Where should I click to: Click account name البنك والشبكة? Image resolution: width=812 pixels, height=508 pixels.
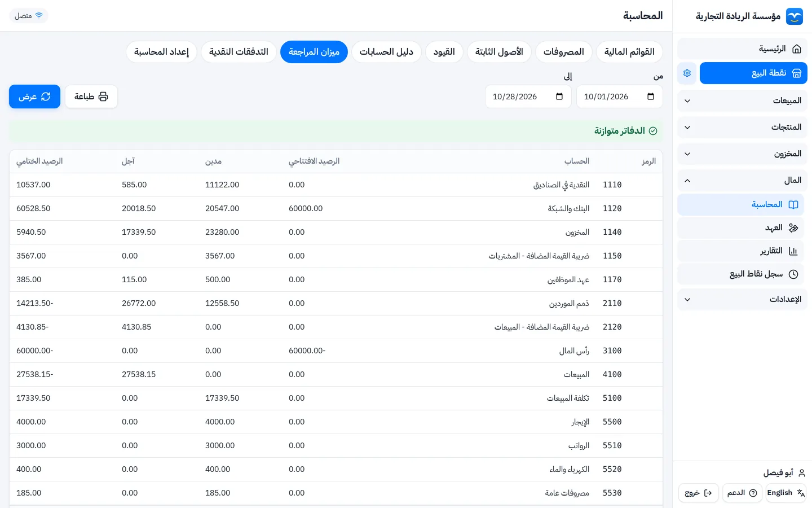(568, 209)
